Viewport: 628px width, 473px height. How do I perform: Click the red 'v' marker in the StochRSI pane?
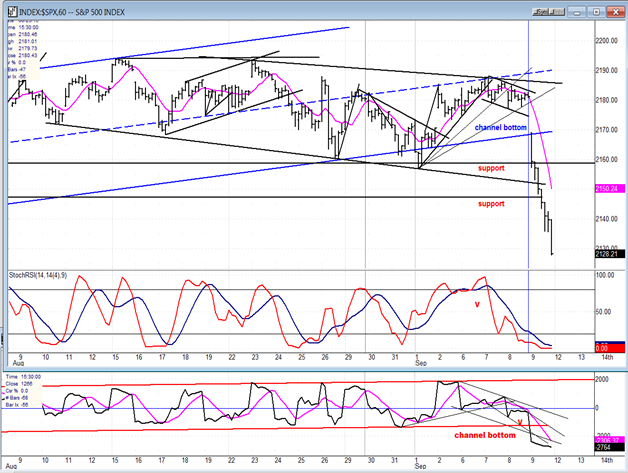477,304
